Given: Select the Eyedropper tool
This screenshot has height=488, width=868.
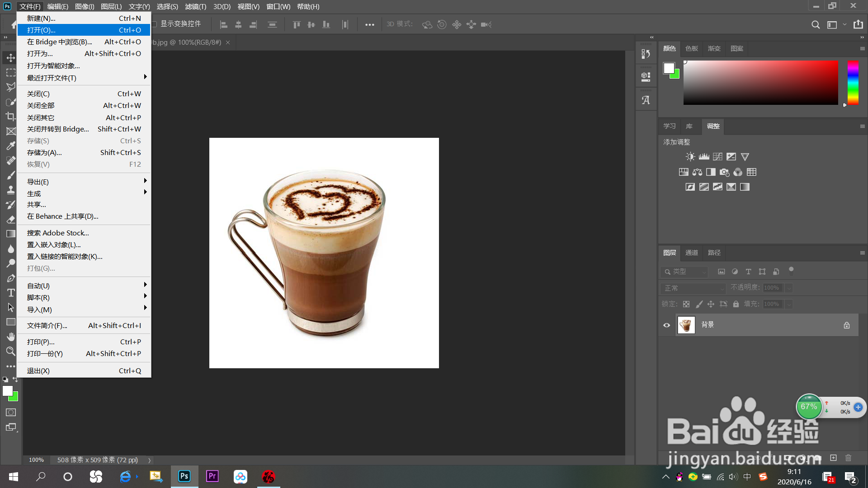Looking at the screenshot, I should click(x=10, y=146).
